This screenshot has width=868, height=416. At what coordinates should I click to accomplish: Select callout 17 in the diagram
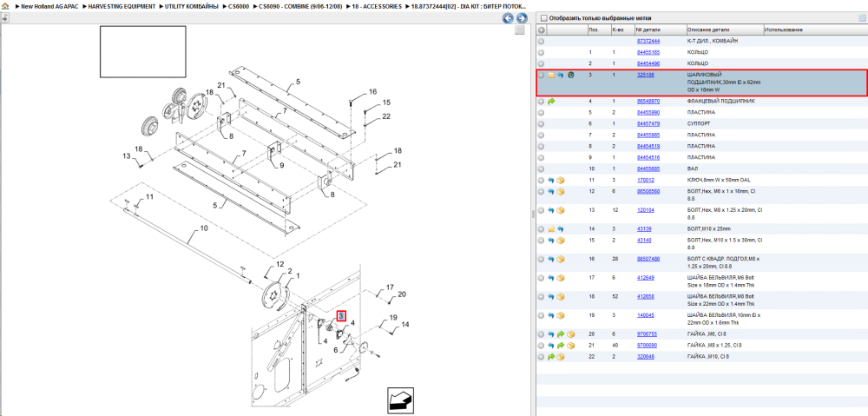point(390,287)
